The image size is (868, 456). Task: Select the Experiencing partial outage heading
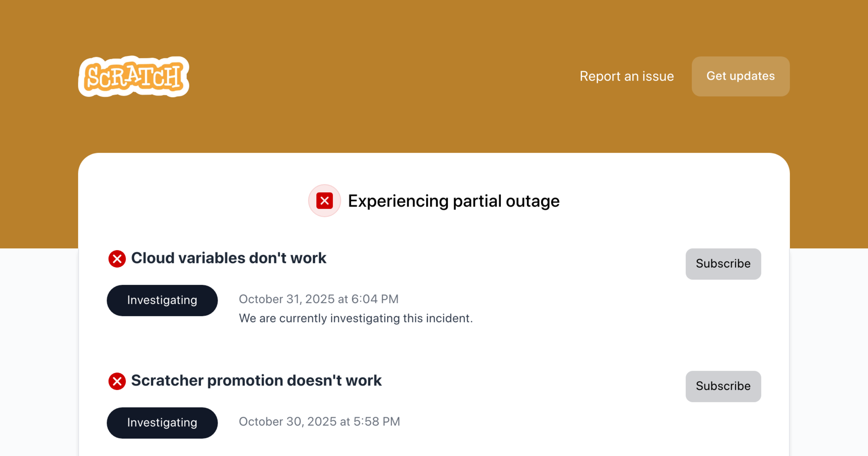click(454, 201)
